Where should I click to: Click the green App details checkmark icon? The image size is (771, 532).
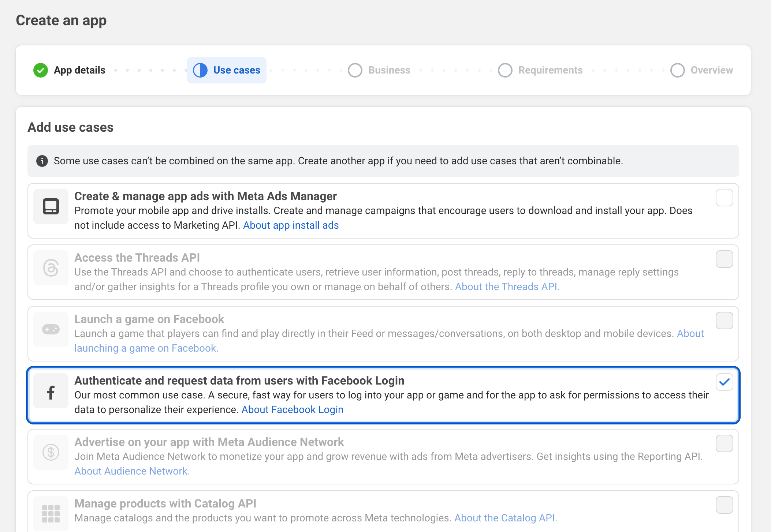tap(41, 70)
